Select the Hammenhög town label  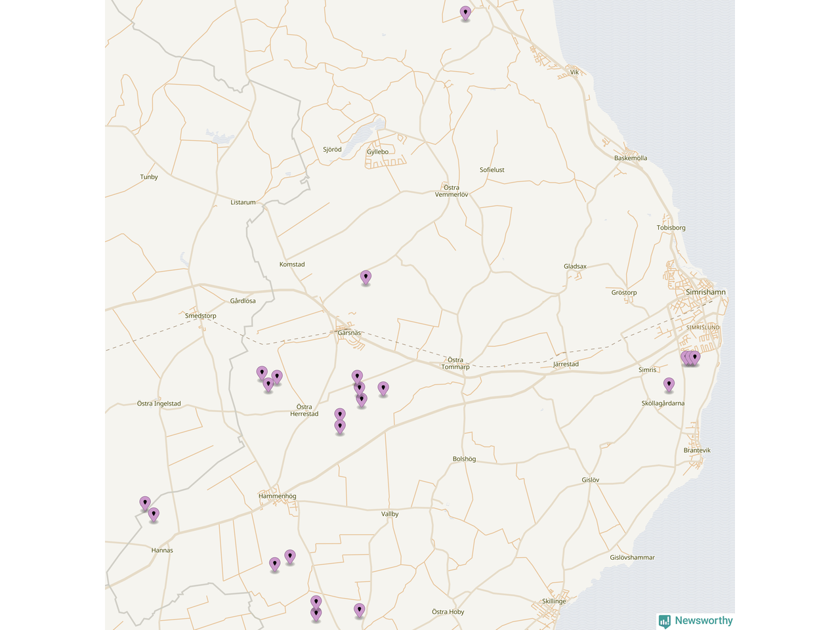point(278,496)
